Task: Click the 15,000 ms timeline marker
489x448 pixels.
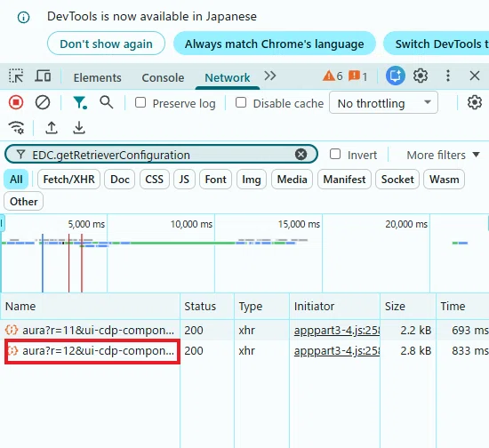Action: point(299,224)
